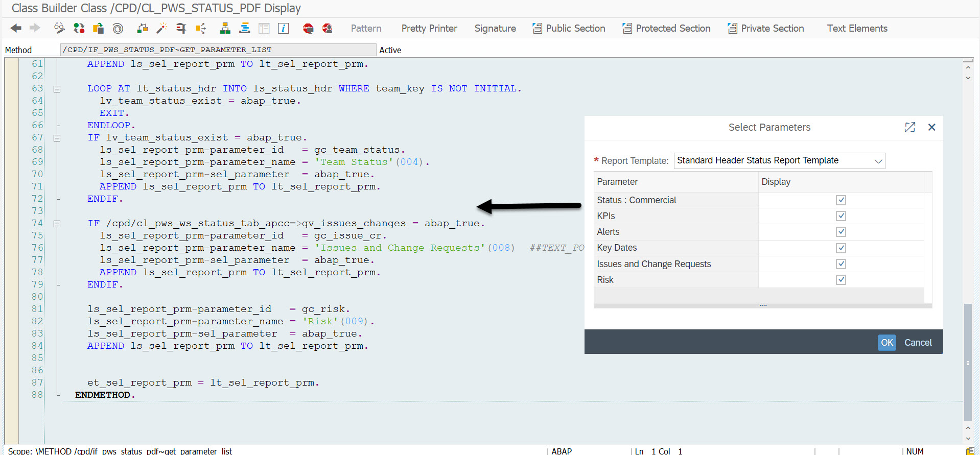Click the Private Section document icon
This screenshot has height=455, width=980.
[732, 28]
